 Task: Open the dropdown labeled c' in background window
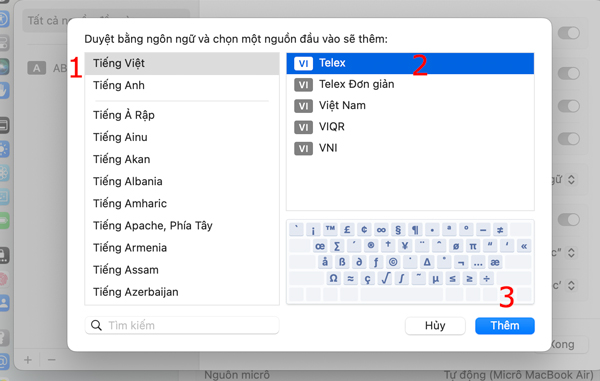571,285
